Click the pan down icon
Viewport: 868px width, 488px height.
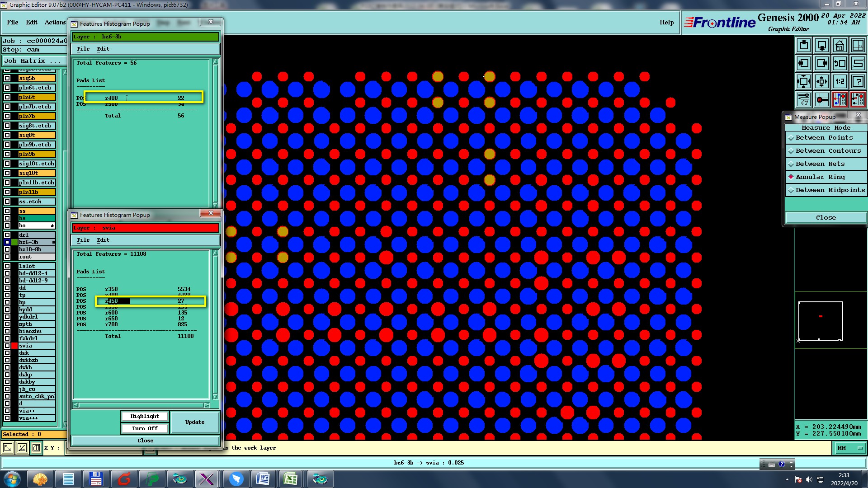pyautogui.click(x=822, y=45)
